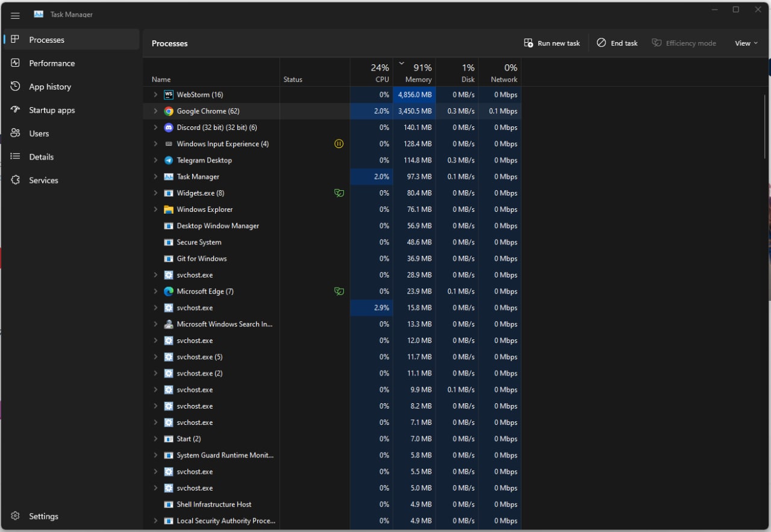The image size is (771, 532).
Task: Click the Google Chrome icon
Action: point(169,111)
